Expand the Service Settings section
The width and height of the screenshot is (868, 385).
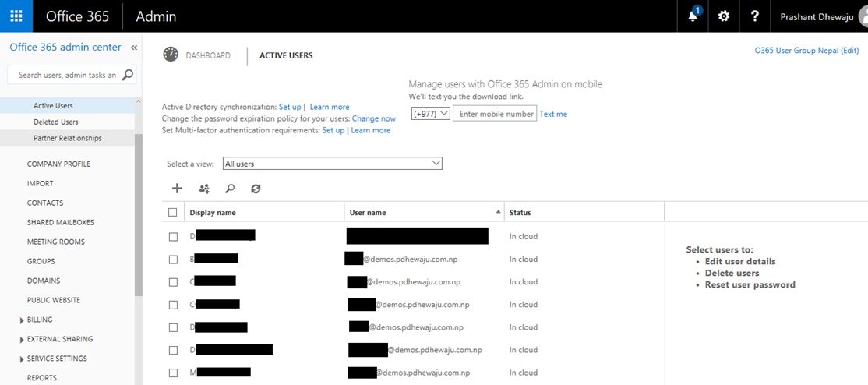(x=22, y=359)
